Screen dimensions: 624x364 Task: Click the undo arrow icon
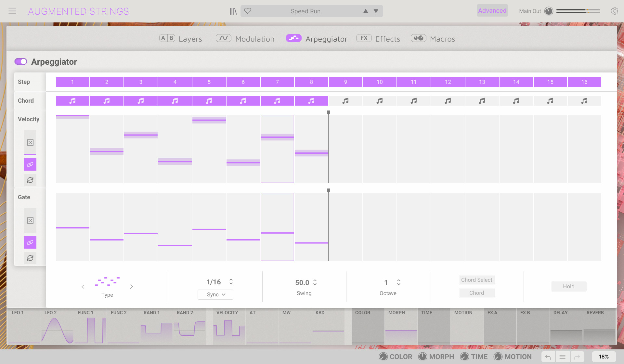pos(548,357)
